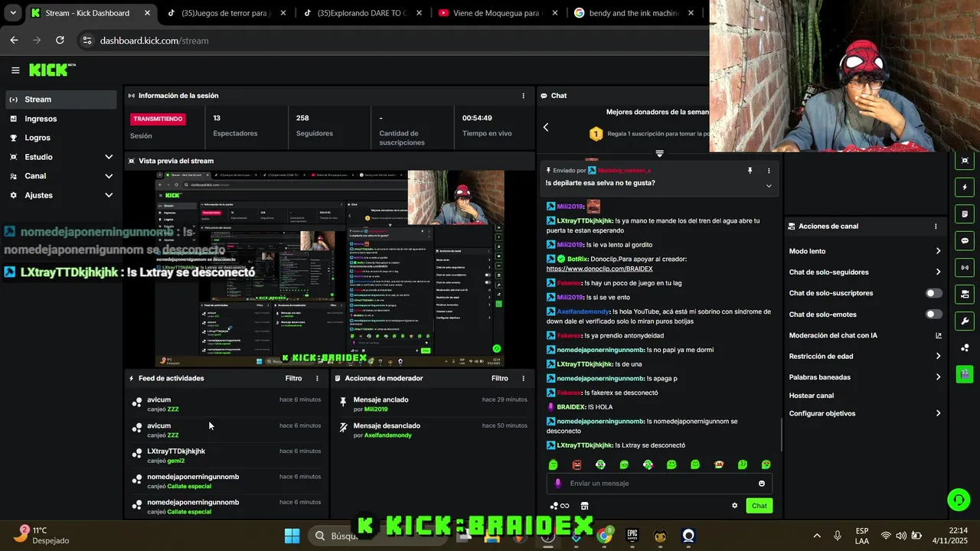
Task: Open options menu for Información de la sesión
Action: 524,96
